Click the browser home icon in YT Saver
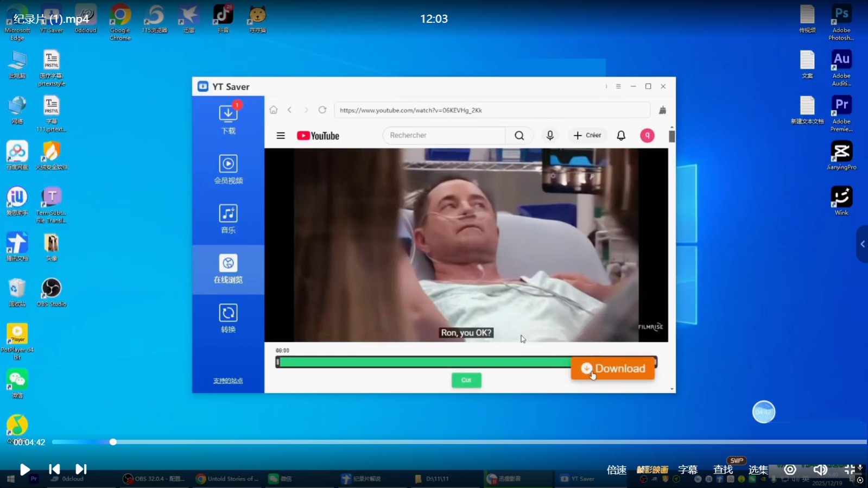Screen dimensions: 868x488 point(274,110)
